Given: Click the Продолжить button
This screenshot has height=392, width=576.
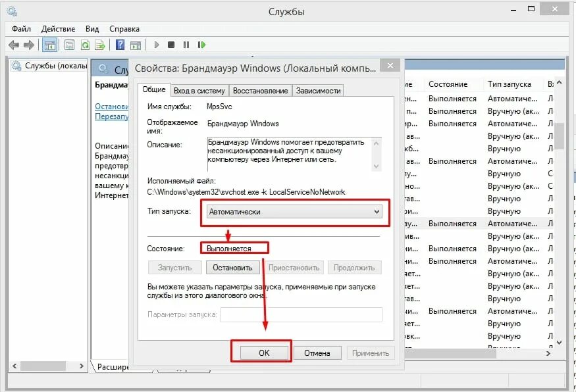Looking at the screenshot, I should click(x=354, y=268).
